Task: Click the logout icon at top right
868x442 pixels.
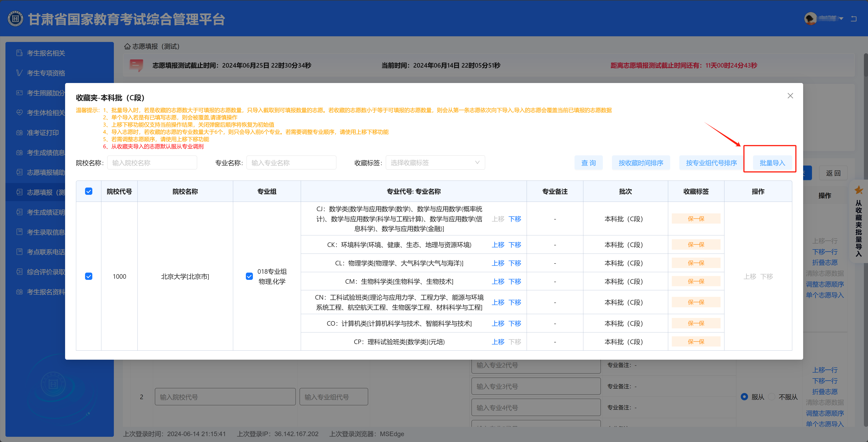Action: click(x=853, y=19)
